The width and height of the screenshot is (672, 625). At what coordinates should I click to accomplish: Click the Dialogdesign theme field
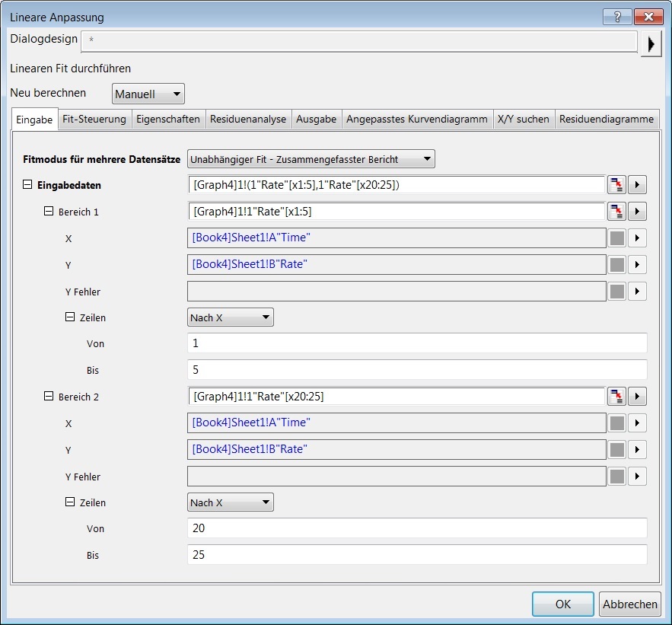pos(359,42)
